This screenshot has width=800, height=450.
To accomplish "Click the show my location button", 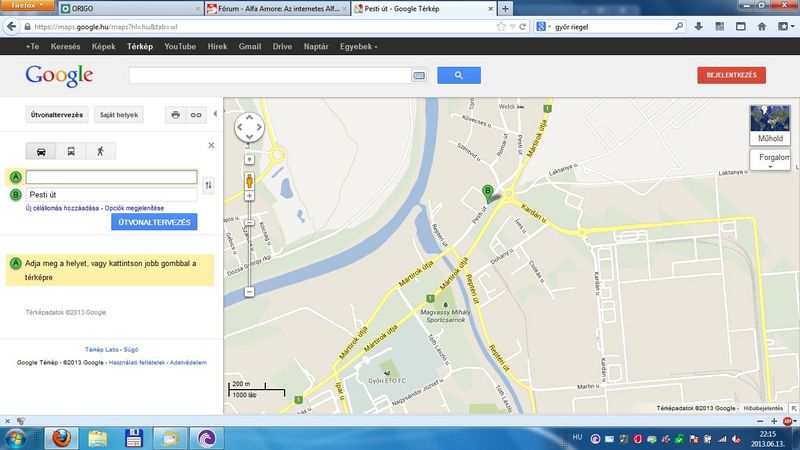I will click(249, 160).
